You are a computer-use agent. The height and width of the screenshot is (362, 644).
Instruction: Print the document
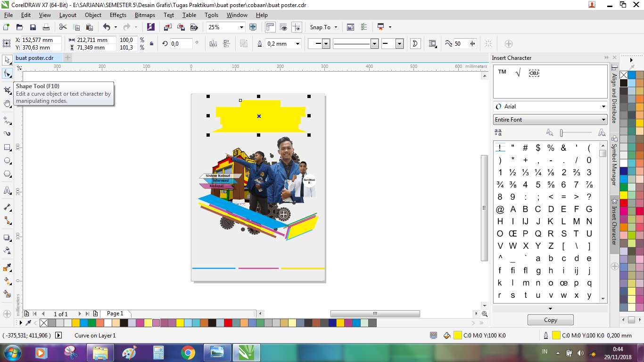[x=46, y=27]
